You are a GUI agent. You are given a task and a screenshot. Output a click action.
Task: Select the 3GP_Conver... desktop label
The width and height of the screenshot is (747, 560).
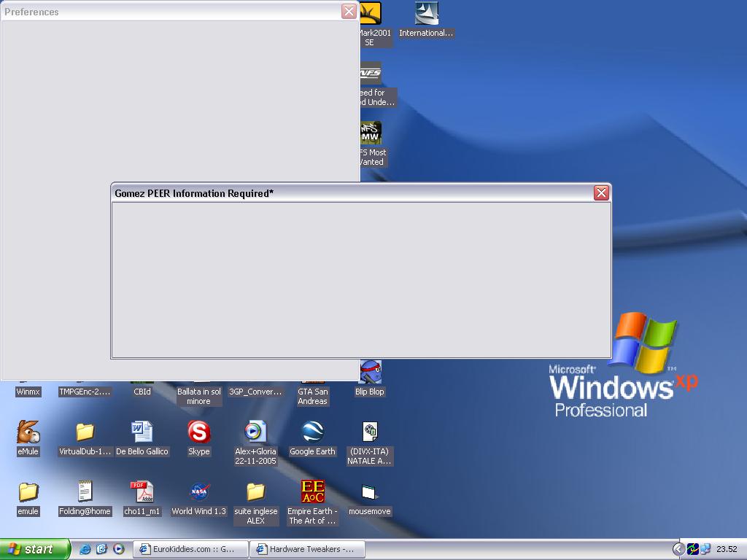[x=255, y=392]
